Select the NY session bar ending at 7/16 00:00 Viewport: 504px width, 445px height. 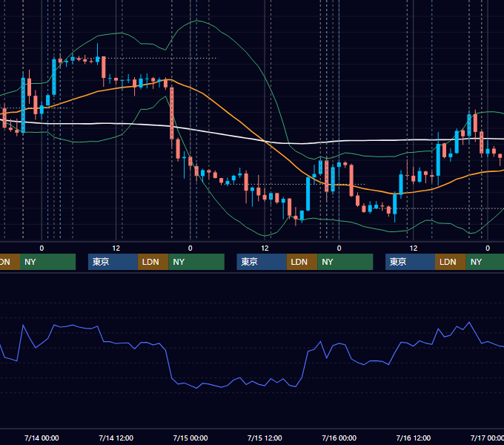pos(345,262)
